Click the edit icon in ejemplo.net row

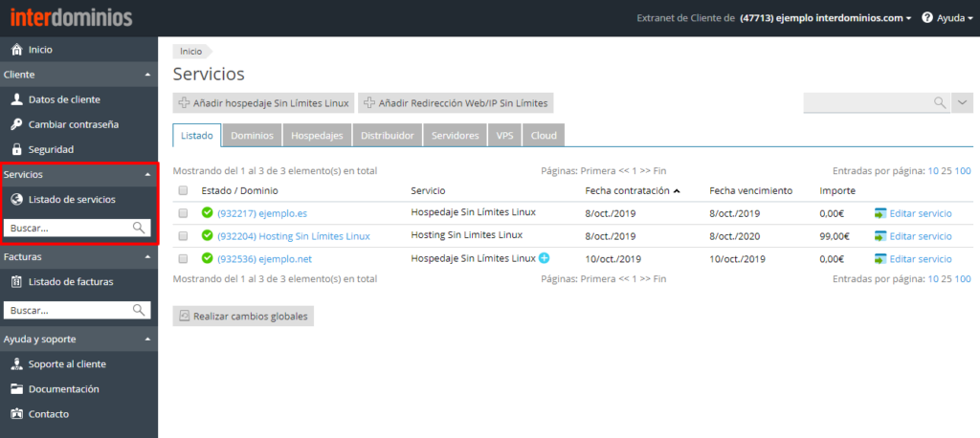[880, 258]
